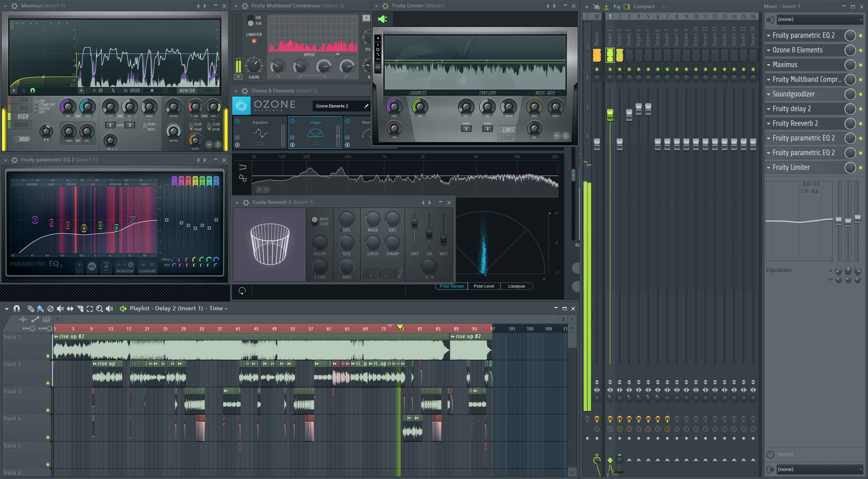Select the playlist Select tool
The width and height of the screenshot is (868, 479).
[90, 308]
